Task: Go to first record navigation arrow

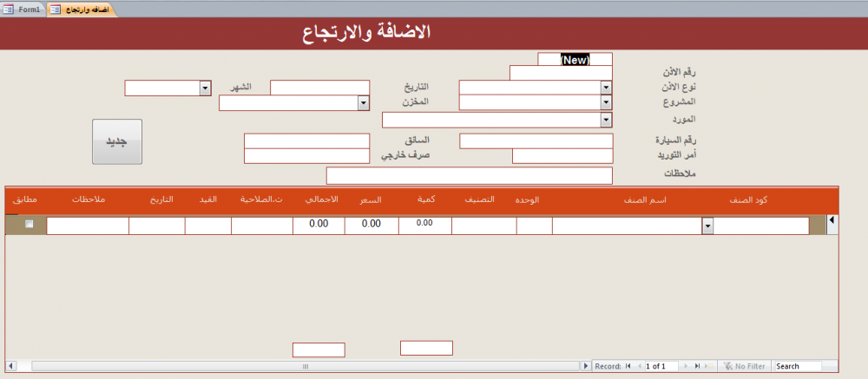Action: 628,367
